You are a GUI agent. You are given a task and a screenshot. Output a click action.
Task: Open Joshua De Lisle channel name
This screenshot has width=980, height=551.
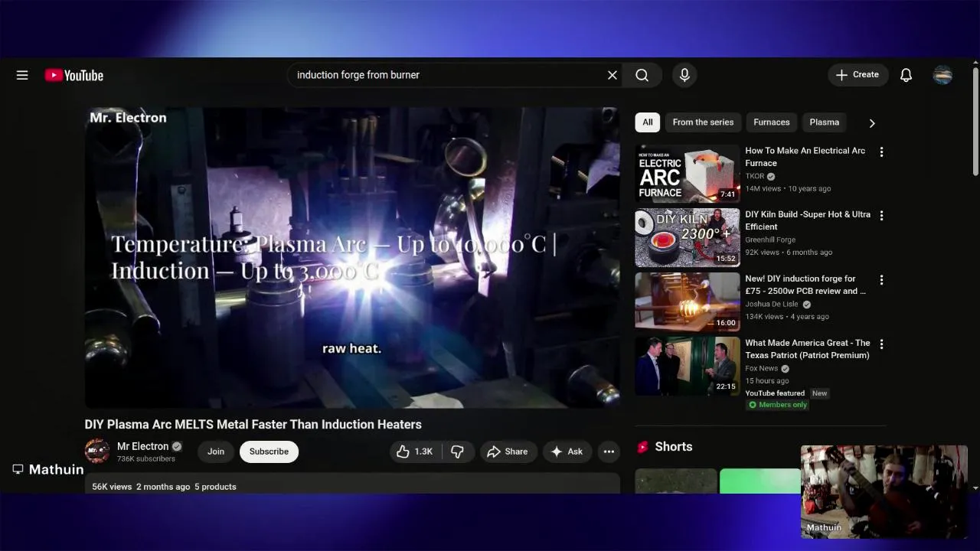pyautogui.click(x=772, y=304)
